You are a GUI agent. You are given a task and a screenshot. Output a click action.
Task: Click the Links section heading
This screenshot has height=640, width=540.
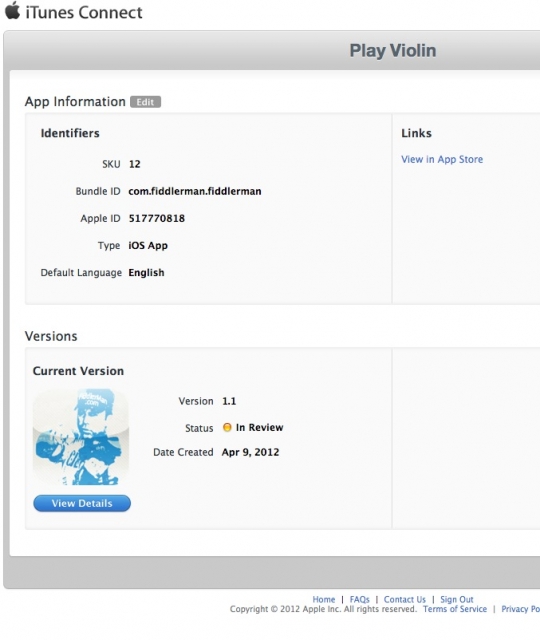pyautogui.click(x=416, y=133)
